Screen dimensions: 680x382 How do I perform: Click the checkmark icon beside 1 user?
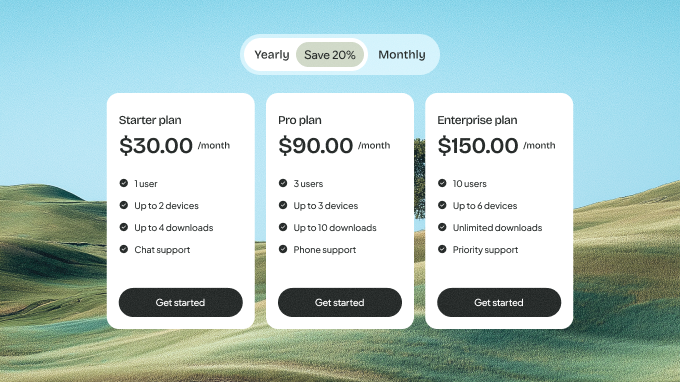click(x=124, y=183)
